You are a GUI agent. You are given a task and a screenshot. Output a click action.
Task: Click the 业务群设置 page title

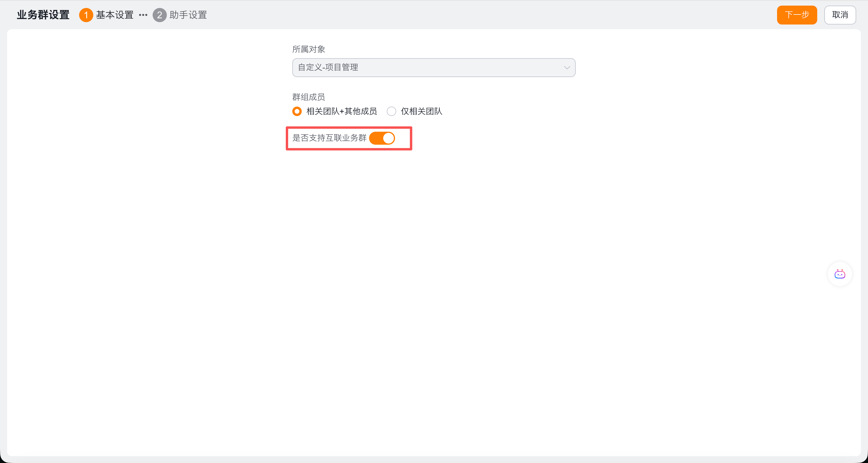[x=43, y=15]
